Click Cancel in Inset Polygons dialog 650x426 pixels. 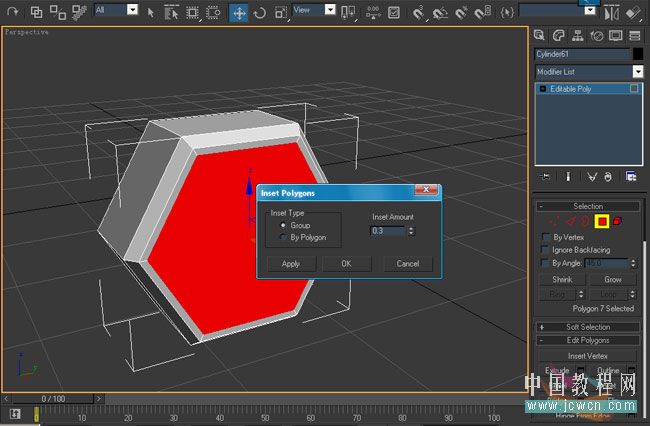point(408,264)
